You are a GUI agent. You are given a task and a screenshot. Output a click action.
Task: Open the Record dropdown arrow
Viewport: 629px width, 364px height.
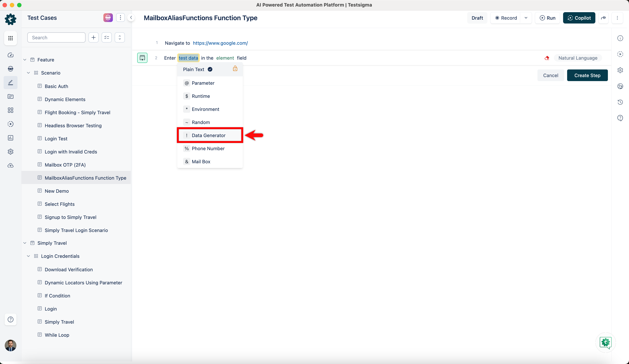[526, 18]
